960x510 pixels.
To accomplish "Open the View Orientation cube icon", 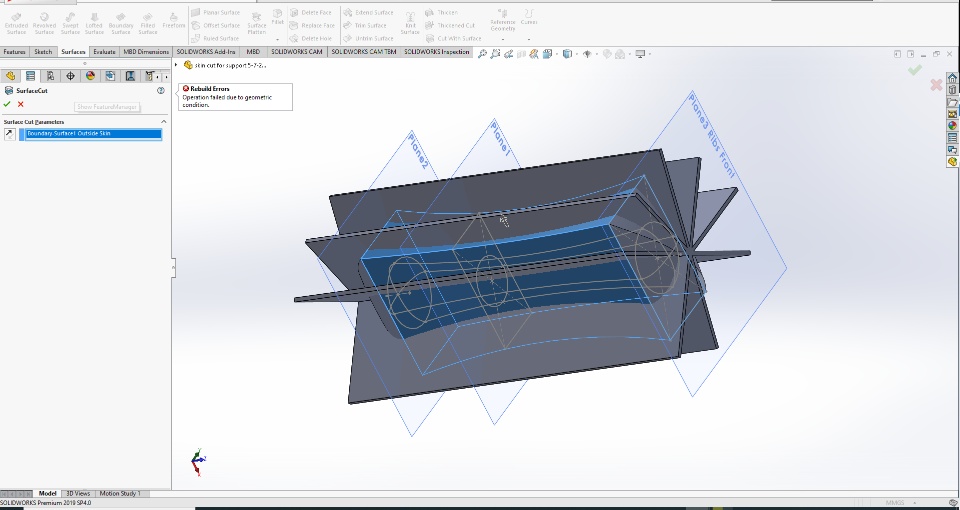I will (548, 54).
